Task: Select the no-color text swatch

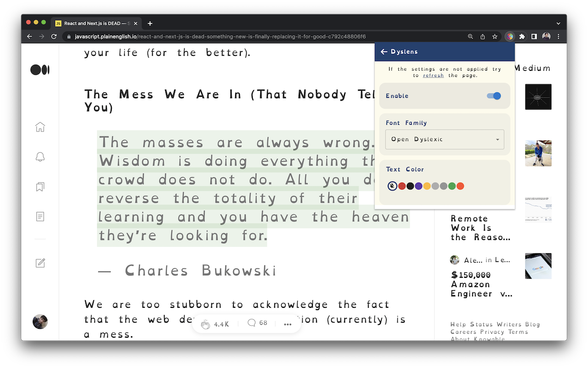Action: (x=392, y=186)
